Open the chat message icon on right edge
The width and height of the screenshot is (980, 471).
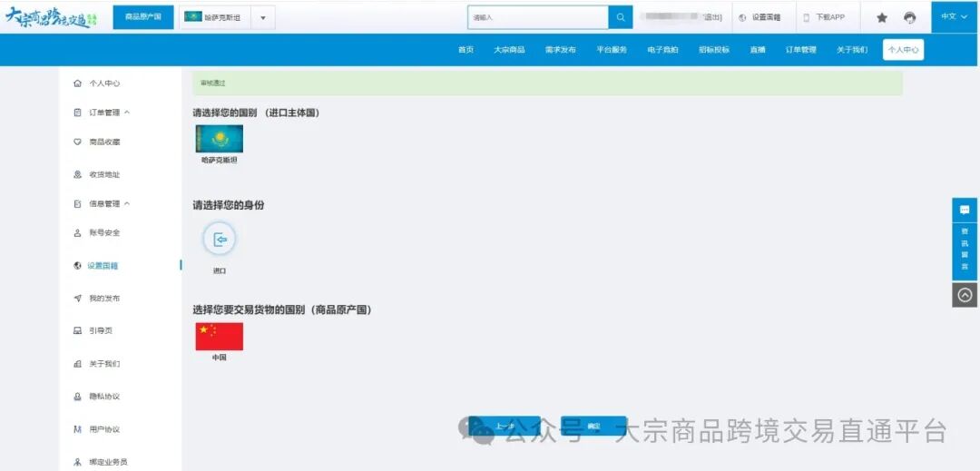coord(964,210)
